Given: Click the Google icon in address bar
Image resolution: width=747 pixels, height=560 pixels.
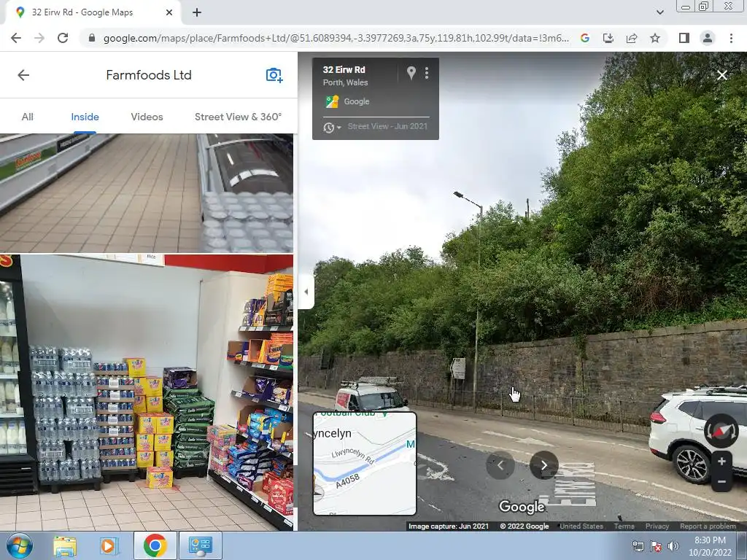Looking at the screenshot, I should pyautogui.click(x=585, y=38).
